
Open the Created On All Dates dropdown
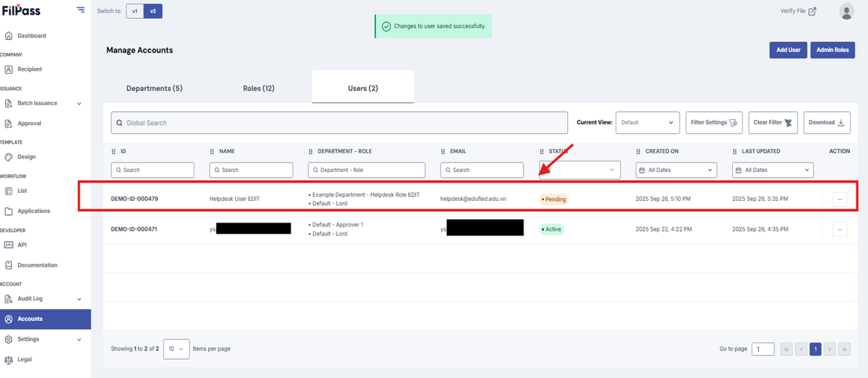coord(676,170)
